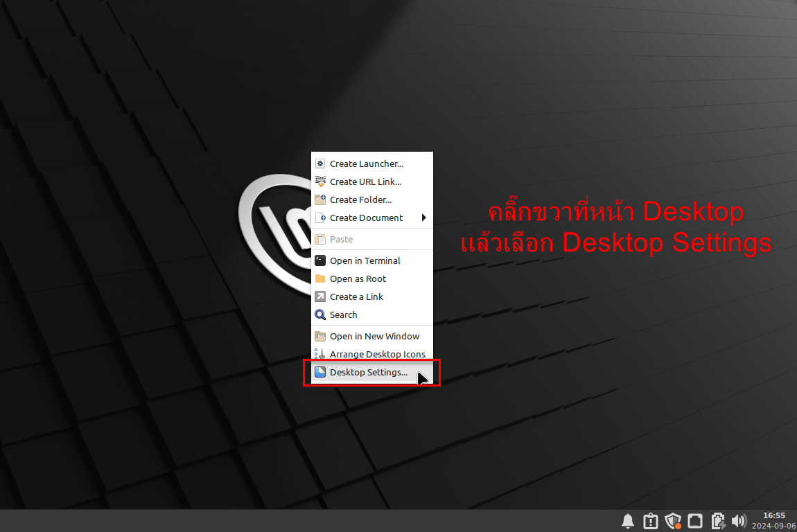Open Desktop Settings... from the menu
This screenshot has height=532, width=797.
[371, 373]
